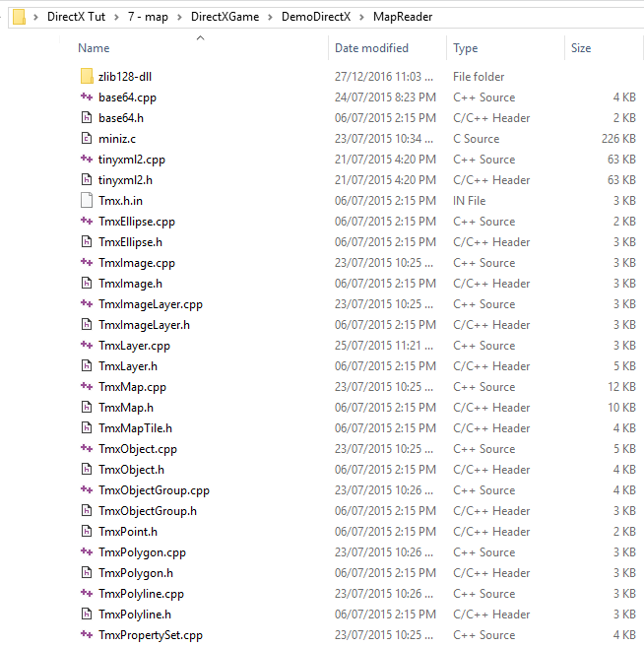Click the TmxMap.cpp file icon
This screenshot has height=647, width=644.
[x=87, y=387]
